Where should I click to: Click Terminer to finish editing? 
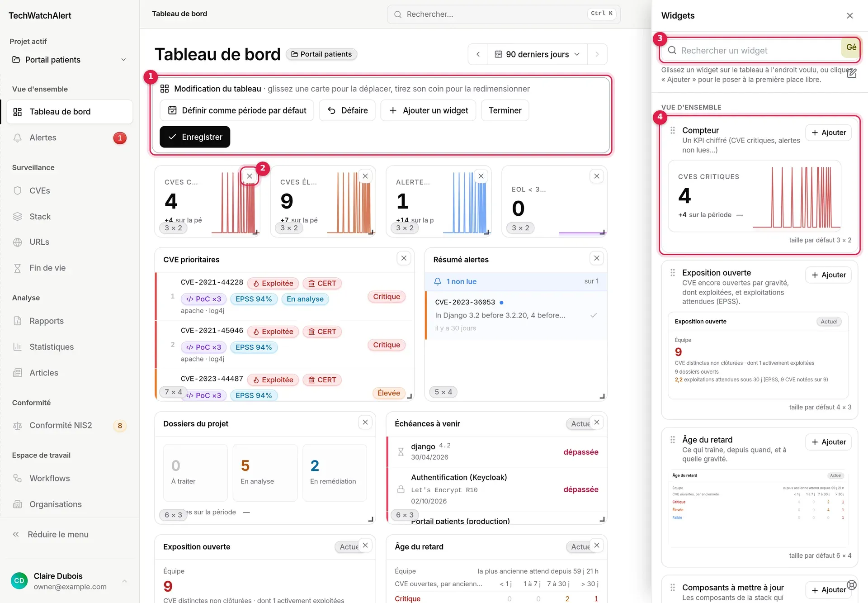(505, 110)
